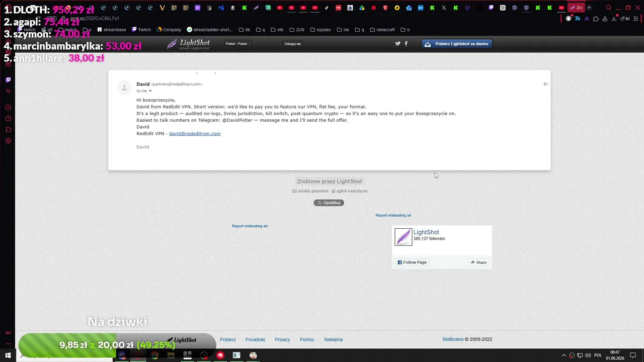The image size is (644, 362).
Task: Open Chrome from the Windows taskbar
Action: 154,355
